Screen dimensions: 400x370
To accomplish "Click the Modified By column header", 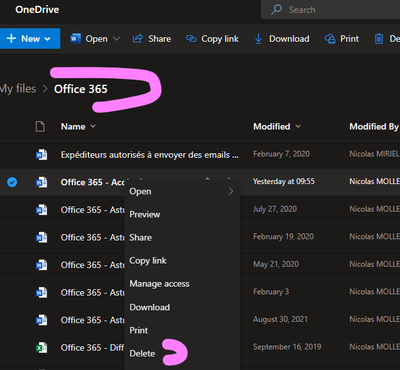I will tap(374, 127).
